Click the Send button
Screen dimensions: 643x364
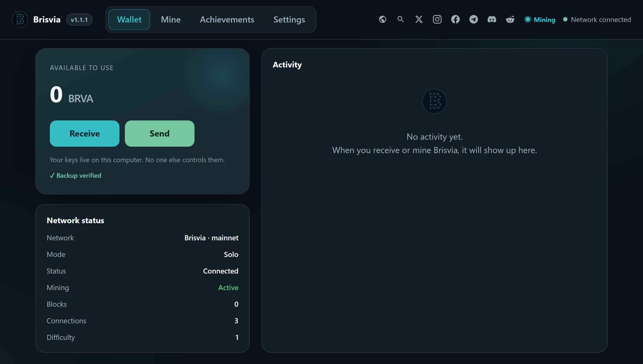click(x=160, y=134)
